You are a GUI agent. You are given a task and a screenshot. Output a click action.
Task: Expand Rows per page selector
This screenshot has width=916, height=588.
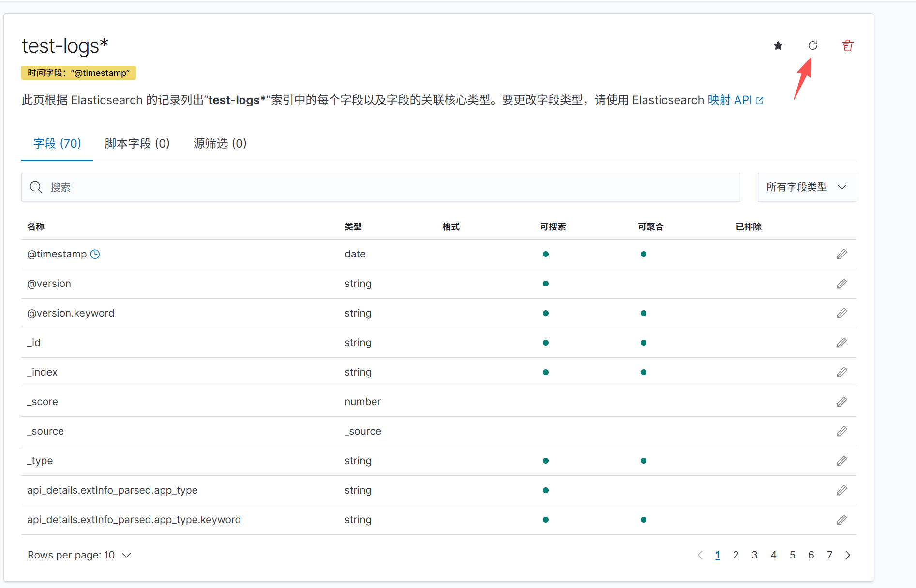tap(79, 555)
